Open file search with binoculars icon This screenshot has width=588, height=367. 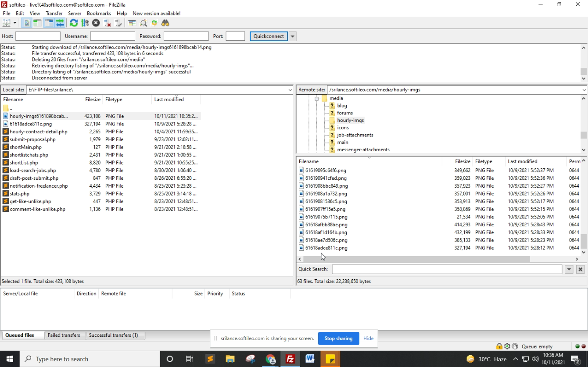165,23
